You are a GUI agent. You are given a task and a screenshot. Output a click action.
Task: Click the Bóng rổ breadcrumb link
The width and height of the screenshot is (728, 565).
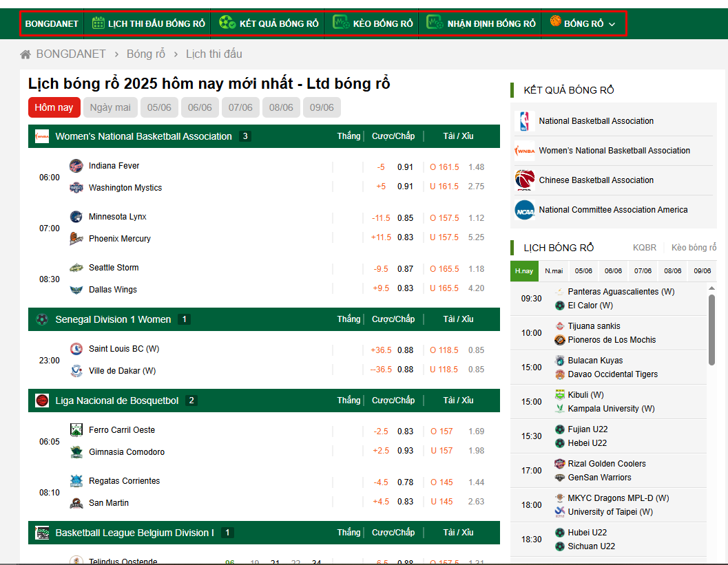click(x=146, y=54)
